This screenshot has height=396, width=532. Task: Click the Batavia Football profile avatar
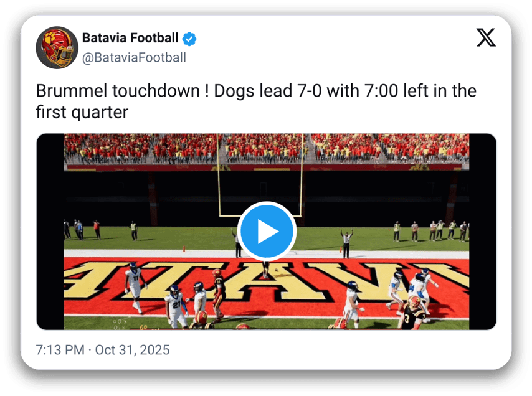click(x=57, y=48)
